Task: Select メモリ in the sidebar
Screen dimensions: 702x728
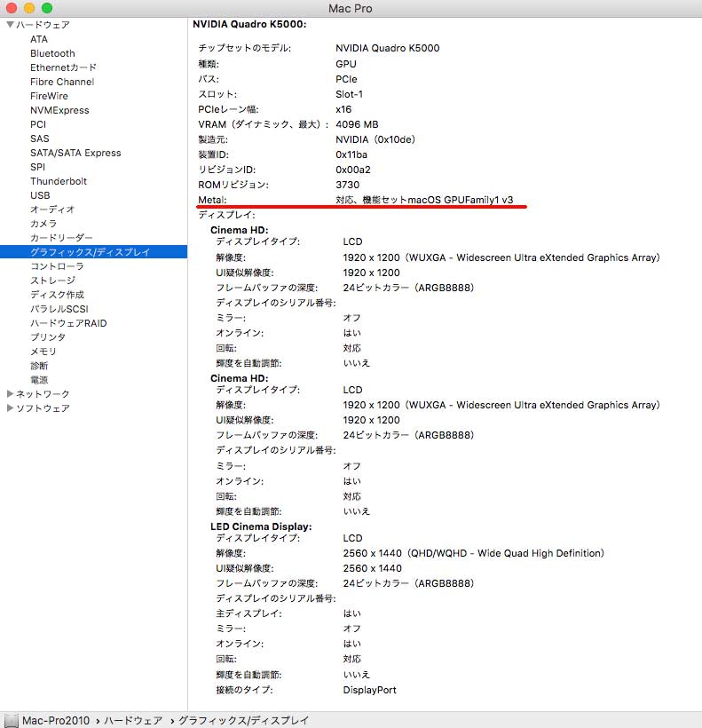Action: 43,352
